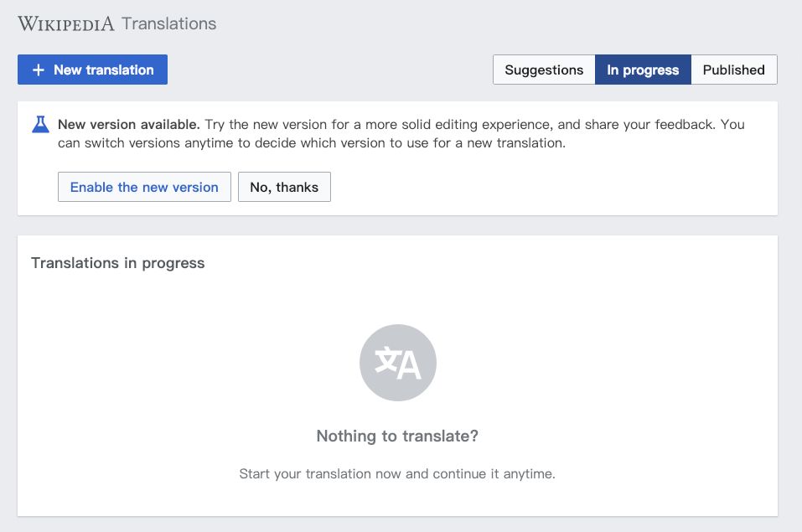
Task: Click the Nothing to translate? message
Action: [397, 436]
